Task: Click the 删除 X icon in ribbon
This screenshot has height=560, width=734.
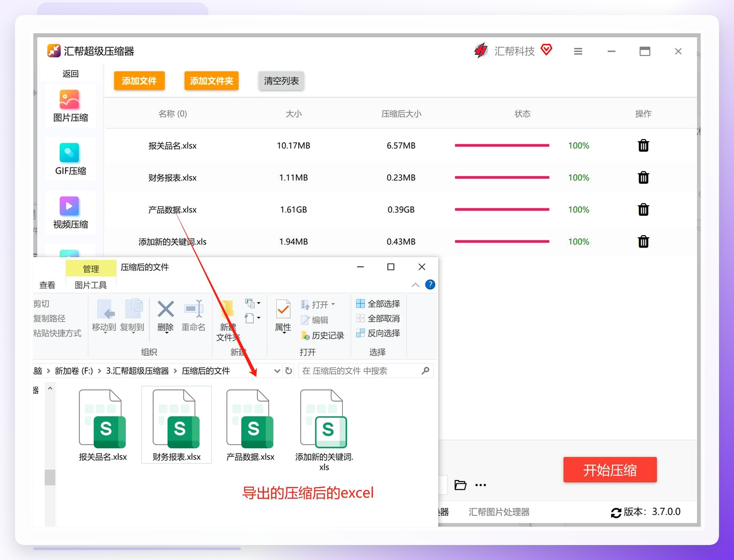Action: [x=165, y=309]
